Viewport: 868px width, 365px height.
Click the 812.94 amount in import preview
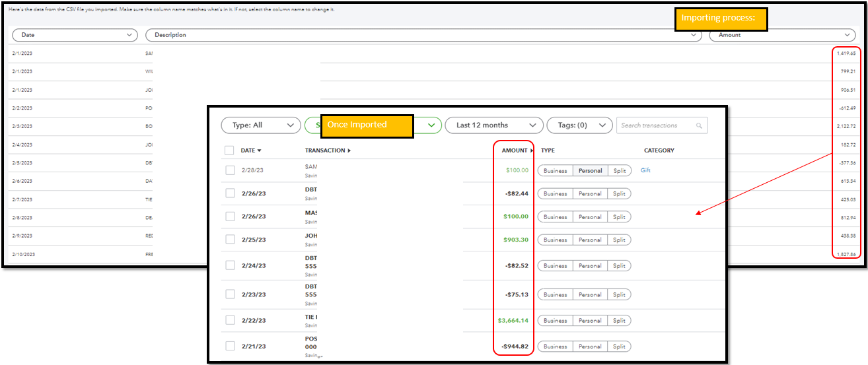[x=848, y=217]
